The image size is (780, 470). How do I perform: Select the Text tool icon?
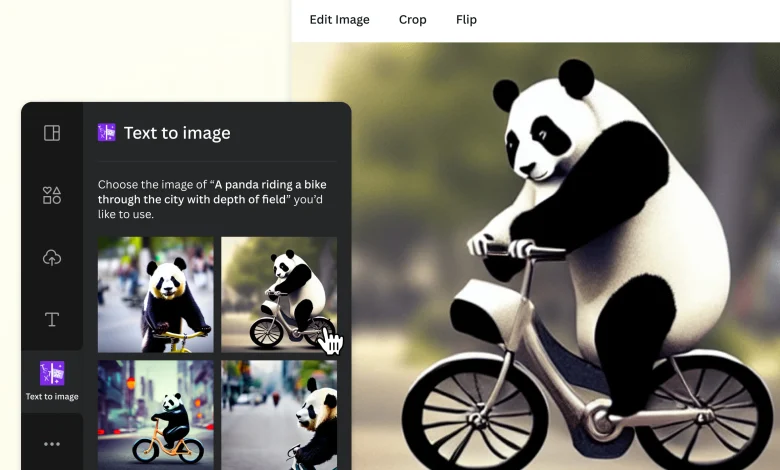click(52, 319)
